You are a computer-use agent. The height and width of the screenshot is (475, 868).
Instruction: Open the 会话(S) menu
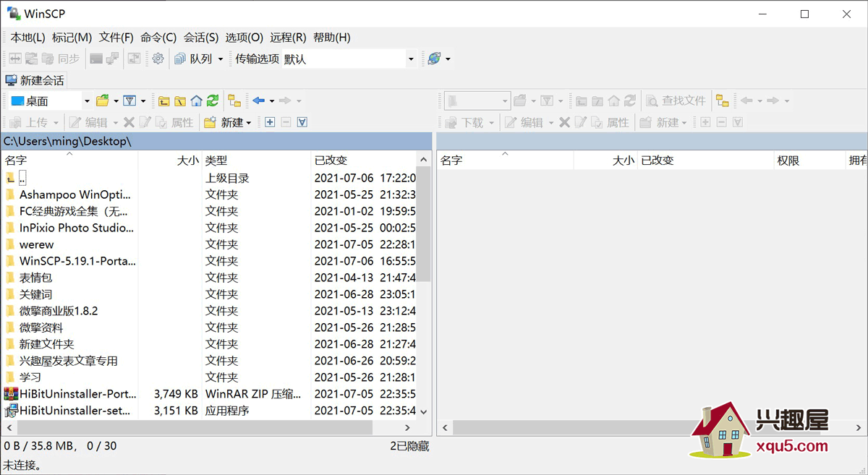[x=201, y=38]
